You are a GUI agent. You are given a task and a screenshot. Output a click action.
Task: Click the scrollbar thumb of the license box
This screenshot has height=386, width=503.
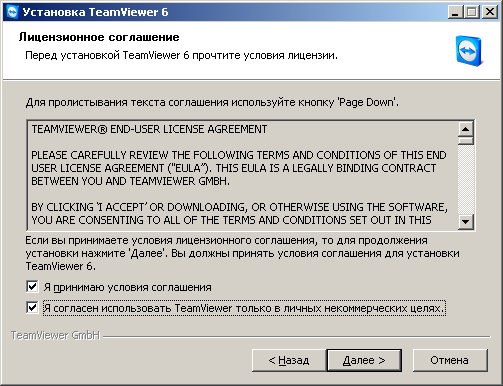[x=466, y=140]
